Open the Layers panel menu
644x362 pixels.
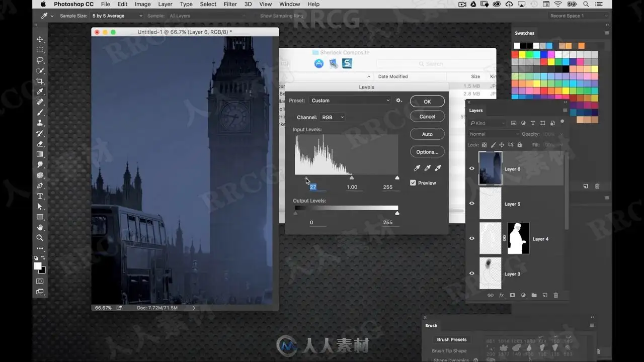click(x=565, y=110)
